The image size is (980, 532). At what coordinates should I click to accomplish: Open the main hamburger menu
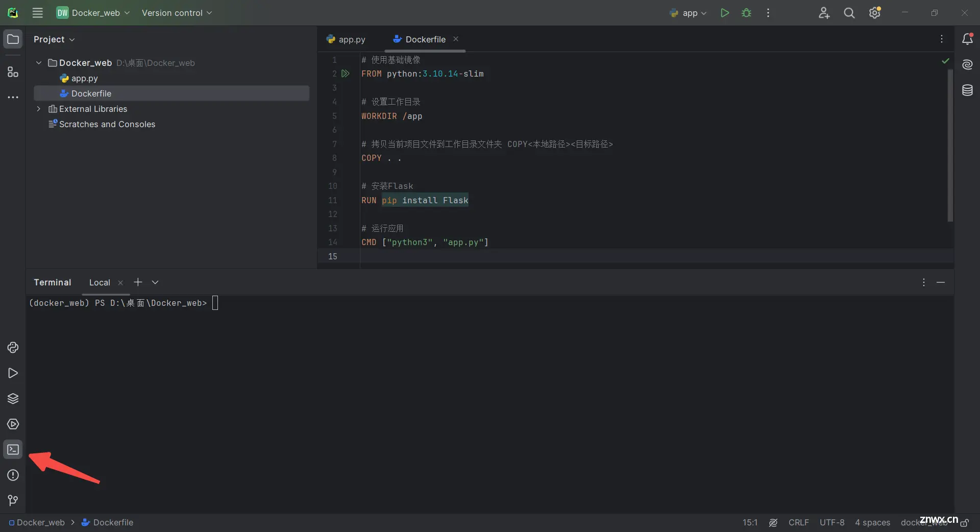click(38, 13)
